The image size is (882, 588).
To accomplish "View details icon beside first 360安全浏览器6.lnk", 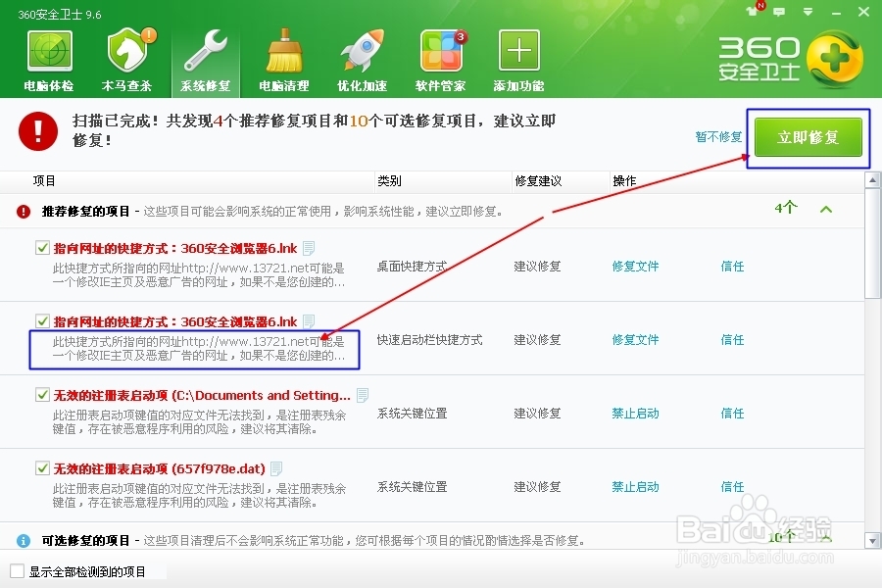I will 309,248.
